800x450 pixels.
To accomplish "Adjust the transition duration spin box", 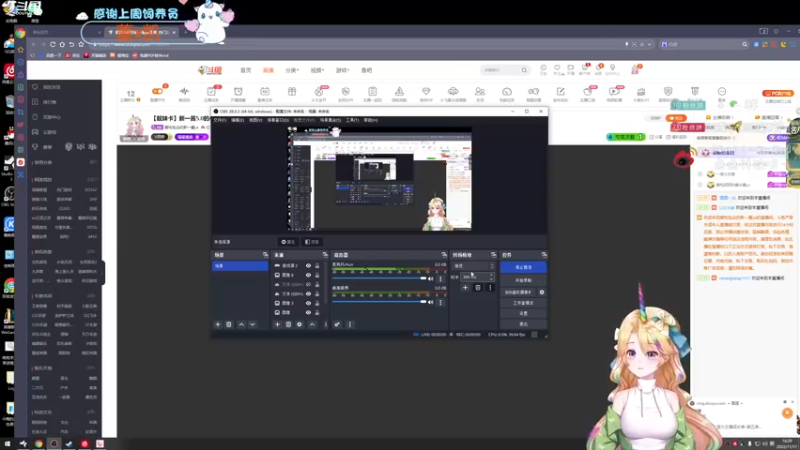I will pos(478,277).
